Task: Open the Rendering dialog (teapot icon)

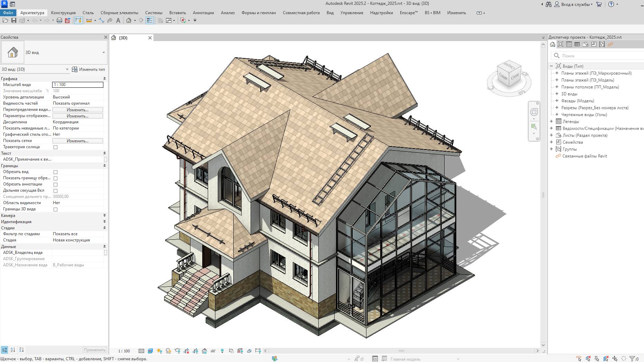Action: [x=177, y=351]
